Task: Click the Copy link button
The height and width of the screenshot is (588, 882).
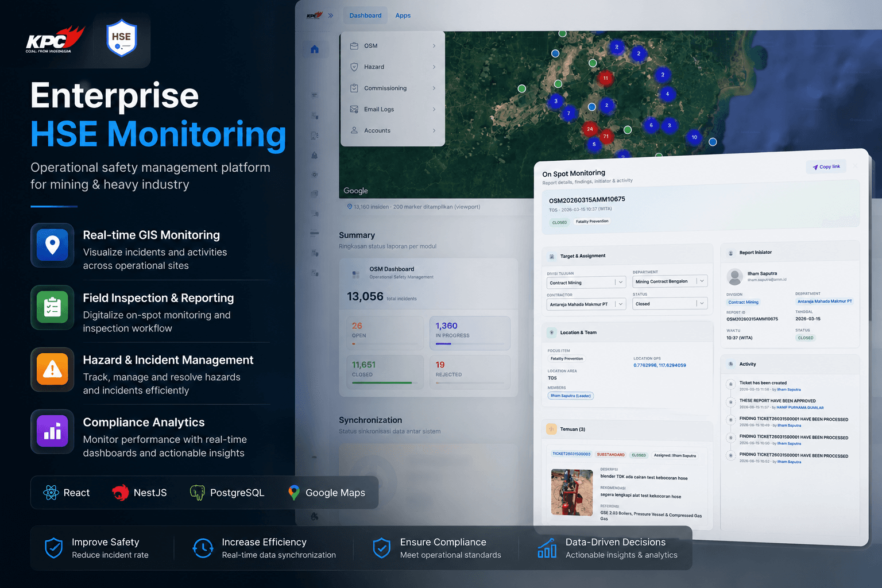Action: click(826, 167)
